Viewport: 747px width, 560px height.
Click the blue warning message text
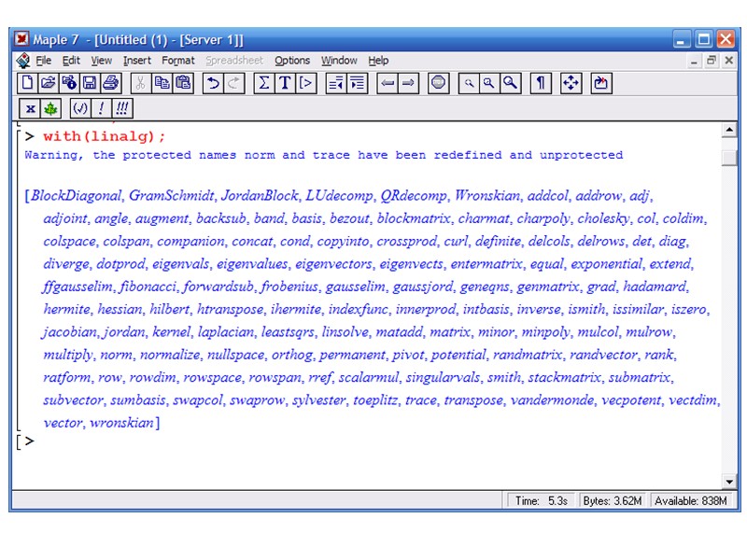[323, 155]
